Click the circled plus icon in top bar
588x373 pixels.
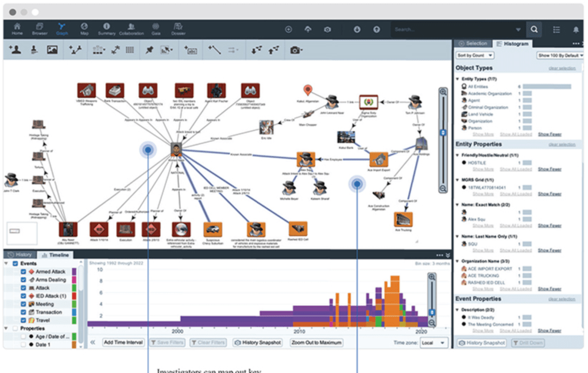(288, 29)
